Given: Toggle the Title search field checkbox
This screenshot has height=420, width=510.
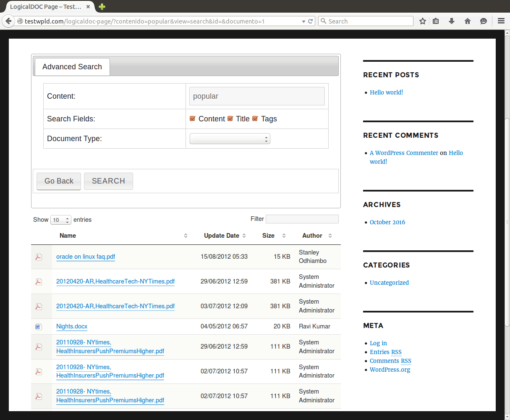Looking at the screenshot, I should pyautogui.click(x=230, y=119).
